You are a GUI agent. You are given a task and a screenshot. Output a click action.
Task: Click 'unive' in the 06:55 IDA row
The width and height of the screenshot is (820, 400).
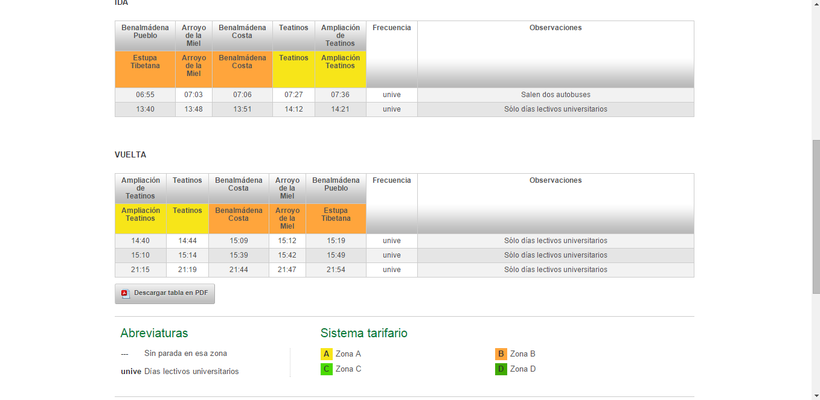point(391,95)
